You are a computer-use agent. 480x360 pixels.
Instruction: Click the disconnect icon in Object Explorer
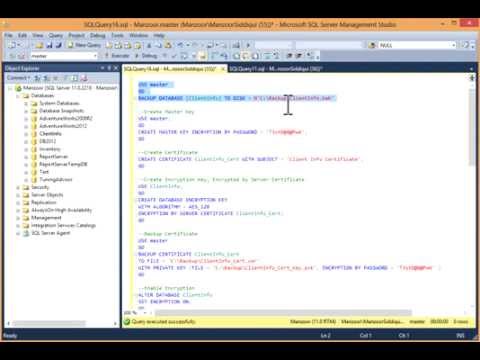[x=46, y=78]
